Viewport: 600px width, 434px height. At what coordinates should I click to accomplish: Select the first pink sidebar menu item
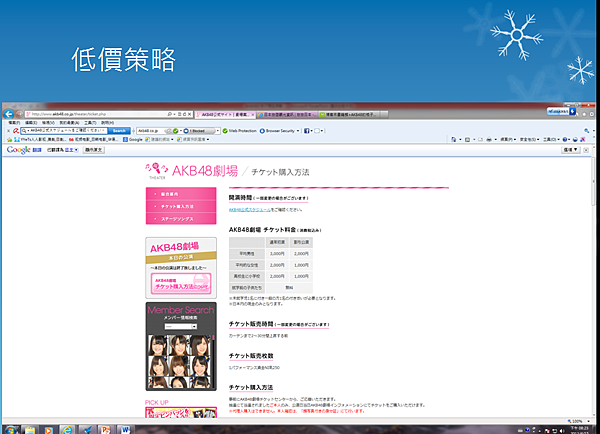pyautogui.click(x=181, y=194)
